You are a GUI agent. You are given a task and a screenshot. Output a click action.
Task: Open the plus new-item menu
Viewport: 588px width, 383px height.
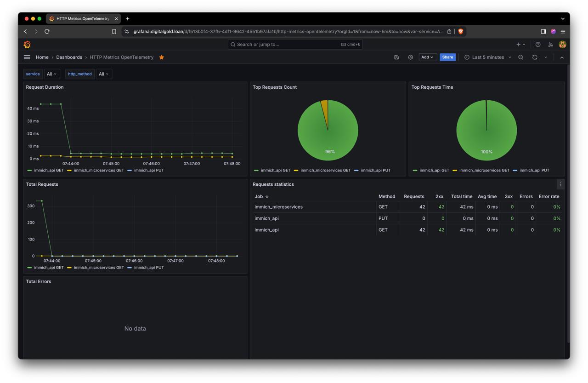521,45
